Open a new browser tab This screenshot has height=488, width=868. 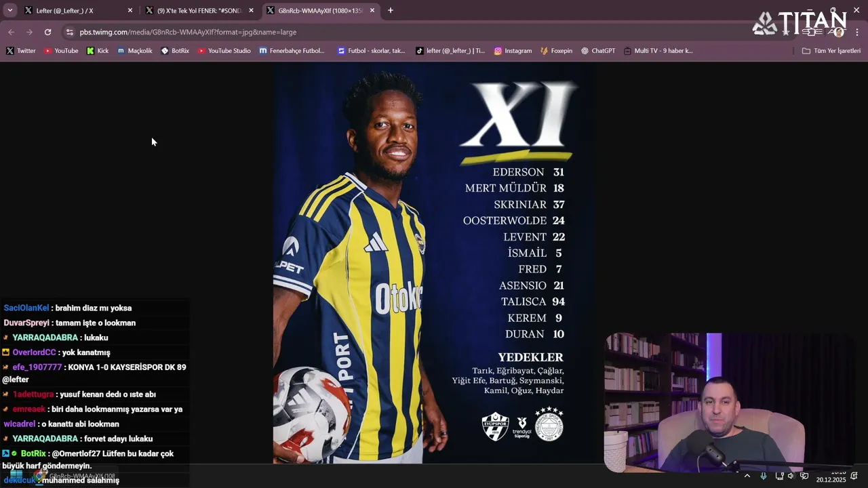[390, 10]
